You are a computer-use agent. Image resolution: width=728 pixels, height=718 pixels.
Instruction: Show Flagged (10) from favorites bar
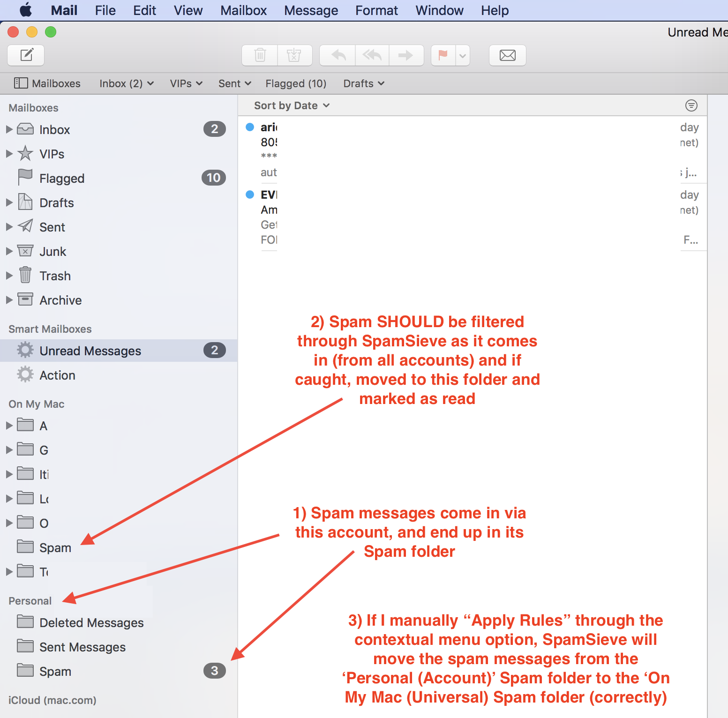coord(296,83)
